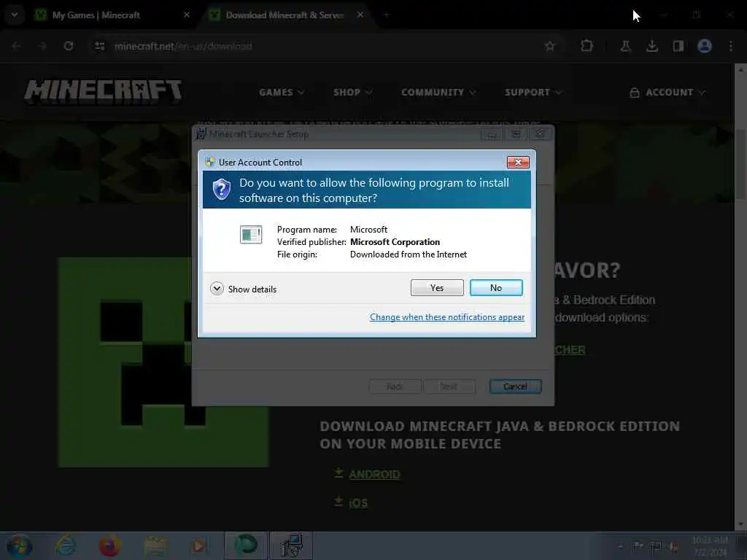
Task: Toggle the browser side panel icon
Action: click(678, 46)
